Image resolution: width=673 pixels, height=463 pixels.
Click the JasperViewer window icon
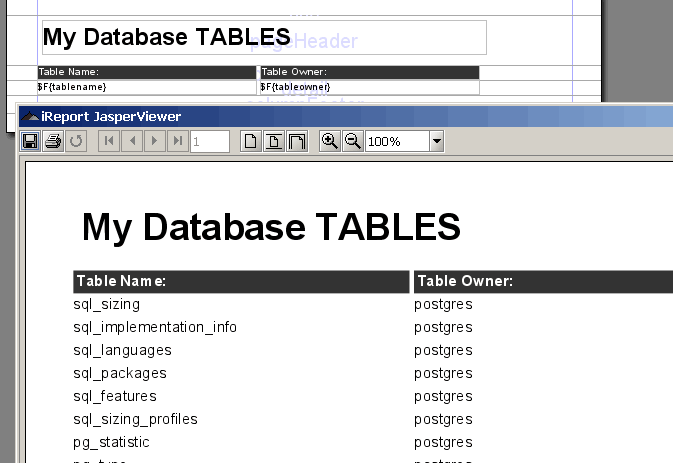30,116
